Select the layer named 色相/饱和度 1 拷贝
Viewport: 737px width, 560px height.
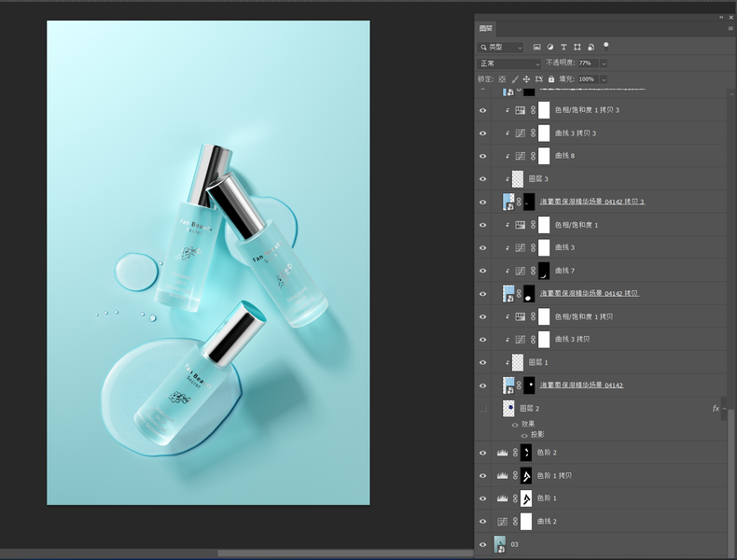point(584,317)
